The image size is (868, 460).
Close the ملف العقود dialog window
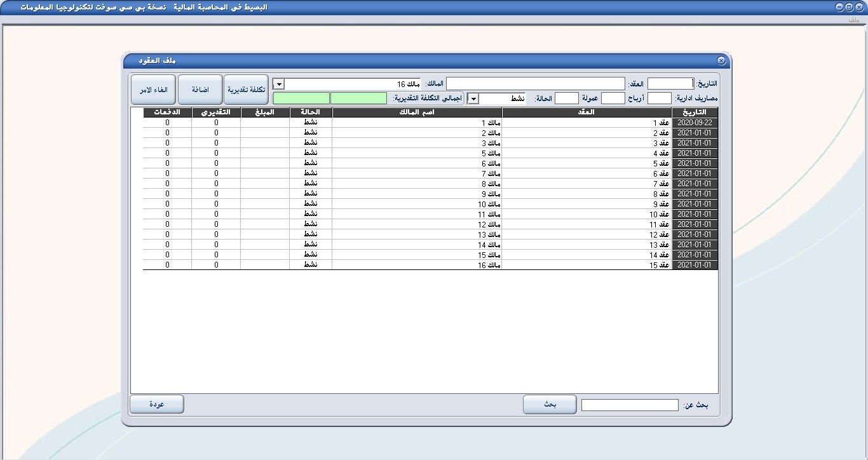pyautogui.click(x=721, y=60)
